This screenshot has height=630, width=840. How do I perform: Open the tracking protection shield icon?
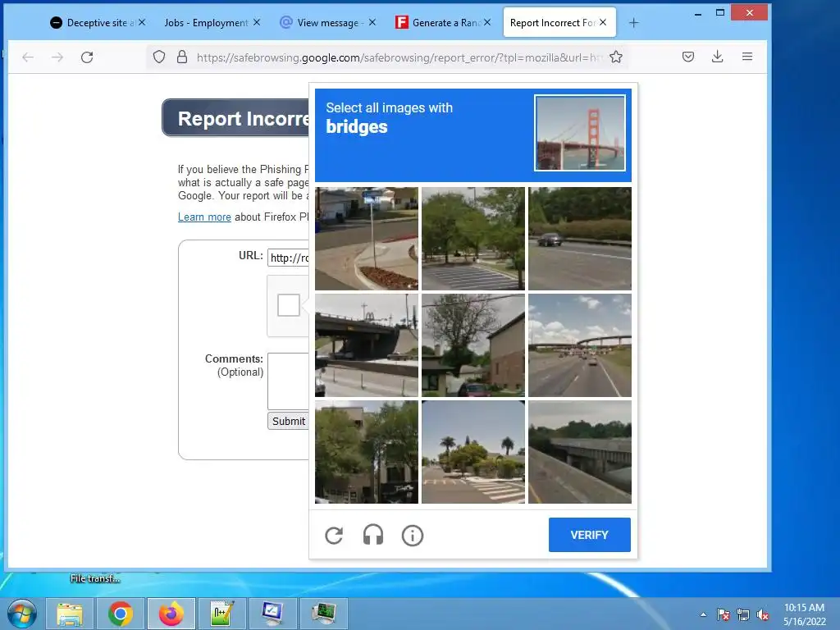point(159,57)
